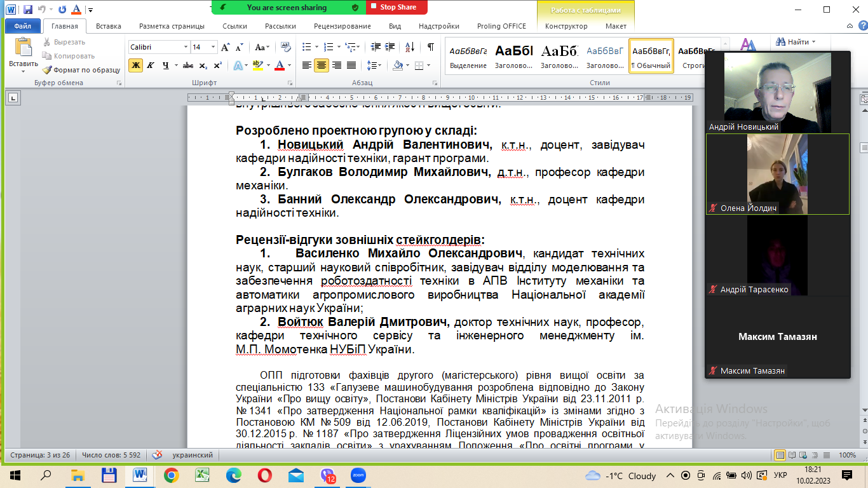Switch to Рецензирование tab

pos(342,26)
